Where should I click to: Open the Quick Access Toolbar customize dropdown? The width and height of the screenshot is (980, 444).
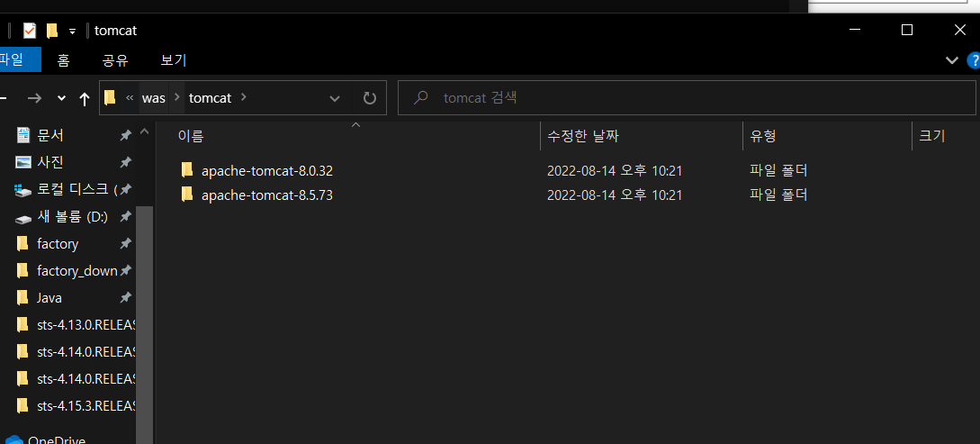tap(73, 32)
